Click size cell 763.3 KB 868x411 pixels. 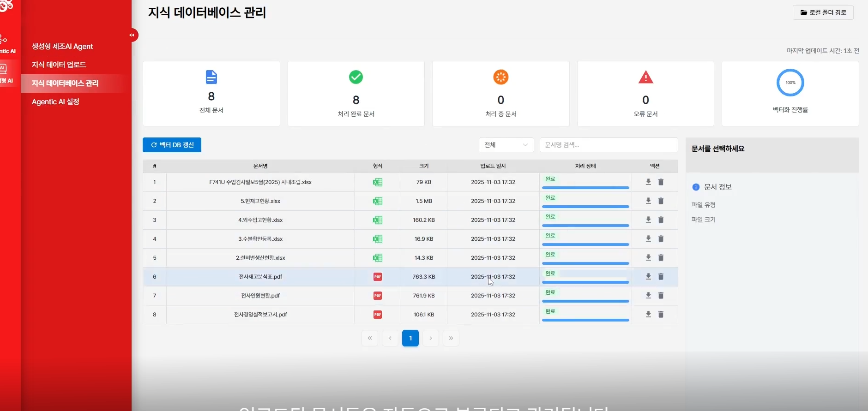(424, 277)
